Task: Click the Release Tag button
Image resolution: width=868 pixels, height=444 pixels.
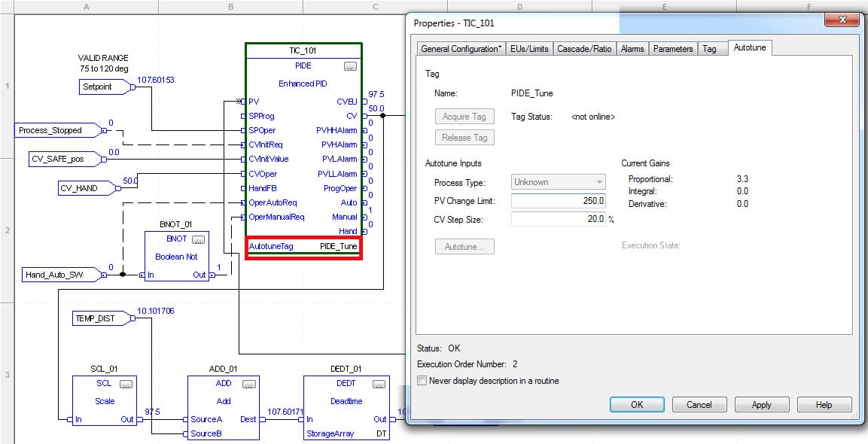Action: pyautogui.click(x=464, y=138)
